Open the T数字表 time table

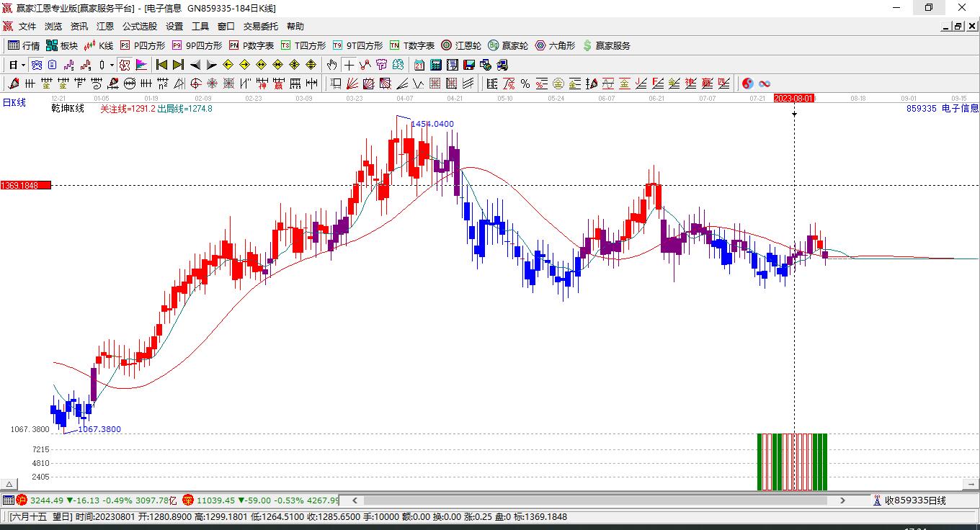(412, 45)
